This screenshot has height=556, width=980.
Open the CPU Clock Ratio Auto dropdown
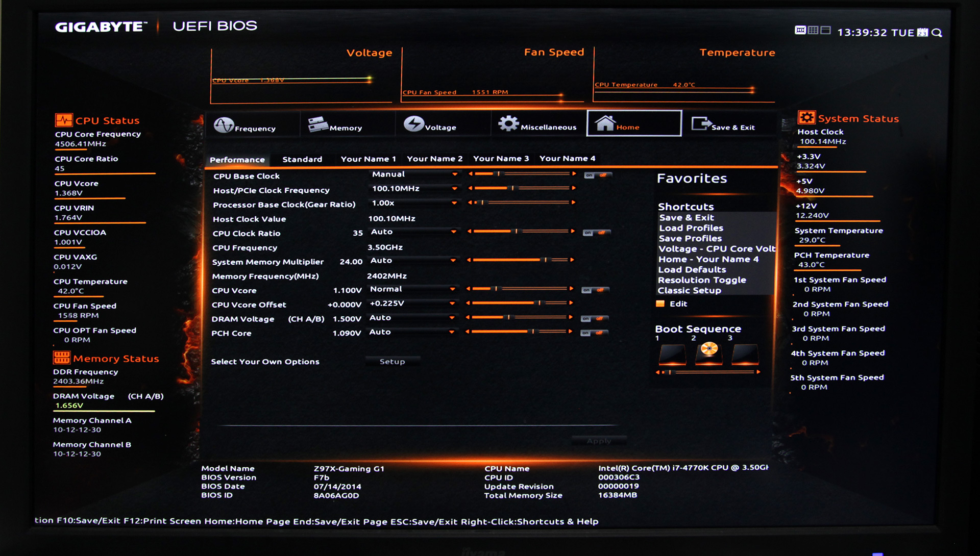[x=413, y=232]
